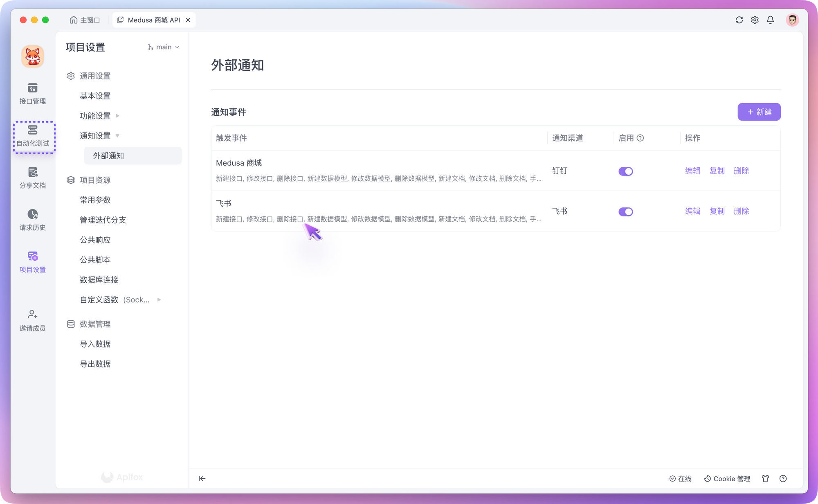Viewport: 818px width, 504px height.
Task: Open help question mark in status bar
Action: point(783,479)
